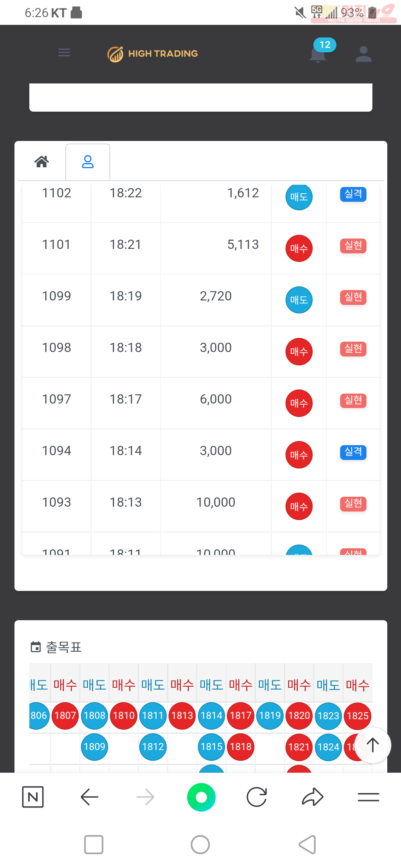Open the hamburger navigation menu
Viewport: 401px width, 868px height.
point(64,53)
